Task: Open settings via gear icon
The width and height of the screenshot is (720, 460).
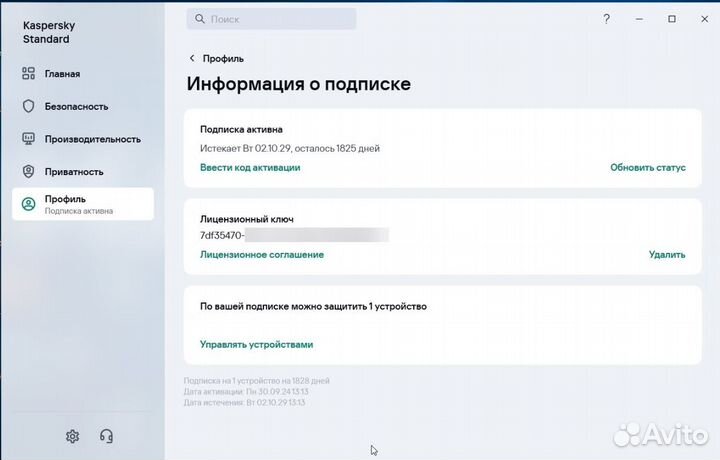Action: click(x=73, y=436)
